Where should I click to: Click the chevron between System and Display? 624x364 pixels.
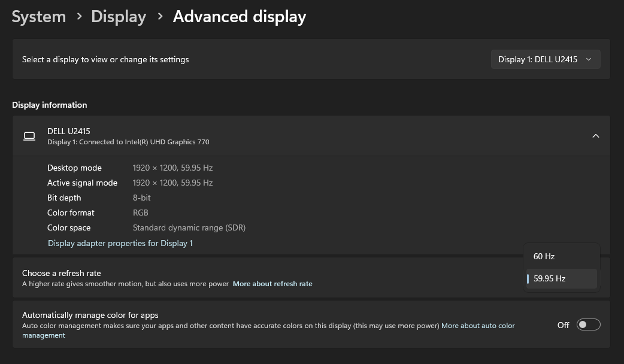point(79,17)
